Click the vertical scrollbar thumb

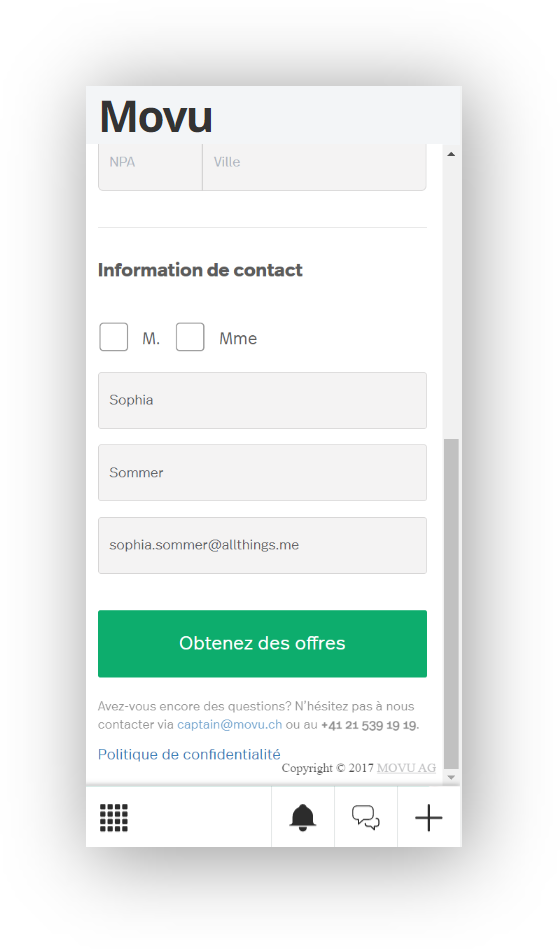(x=451, y=603)
